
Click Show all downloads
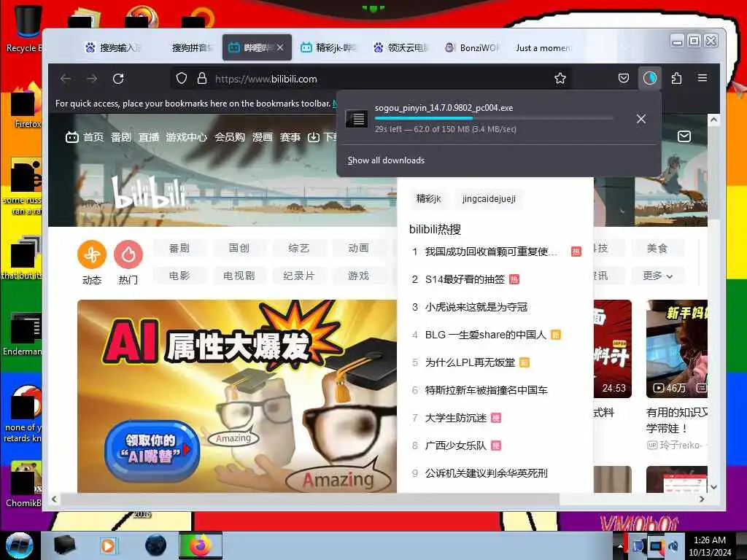point(386,160)
